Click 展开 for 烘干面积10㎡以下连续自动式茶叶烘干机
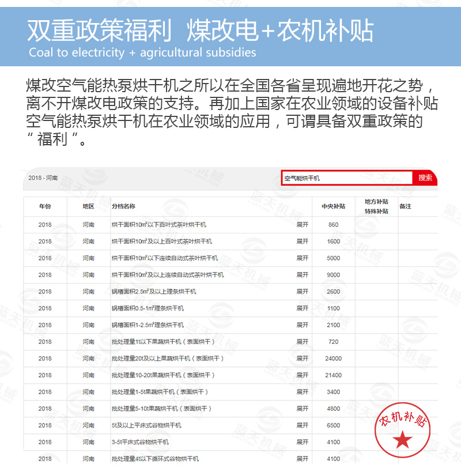This screenshot has height=476, width=461. (302, 258)
